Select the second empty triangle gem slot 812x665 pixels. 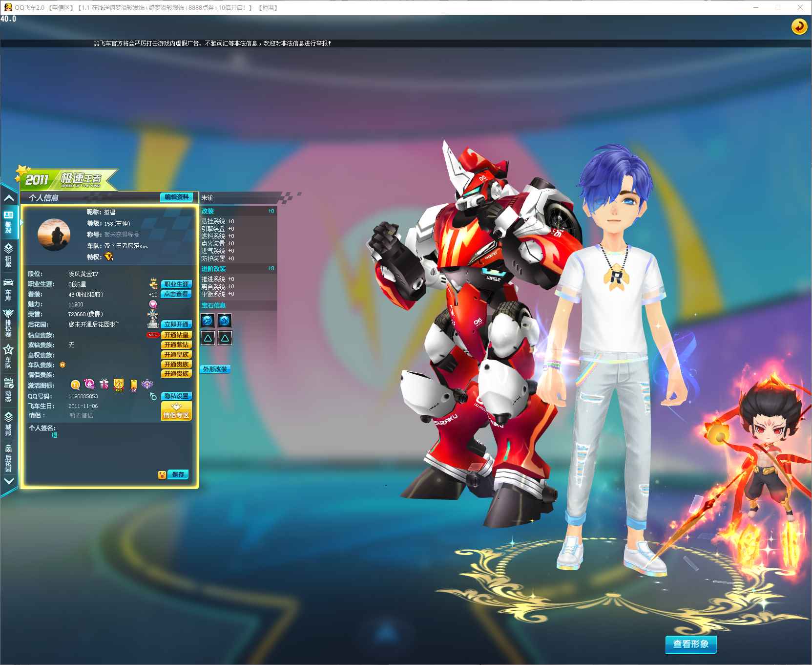pos(225,338)
